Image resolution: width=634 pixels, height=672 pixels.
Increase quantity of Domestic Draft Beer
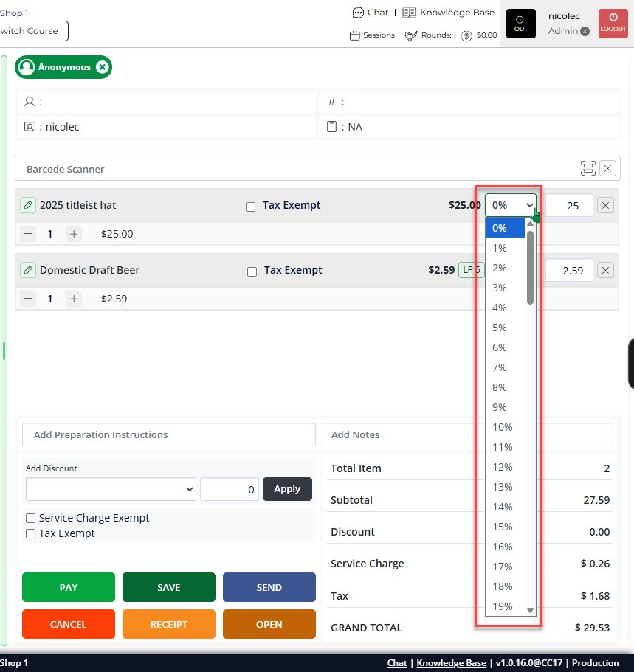[x=74, y=299]
